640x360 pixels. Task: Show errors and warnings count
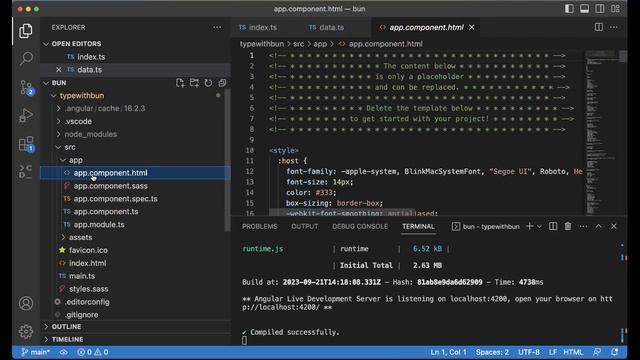(x=93, y=352)
